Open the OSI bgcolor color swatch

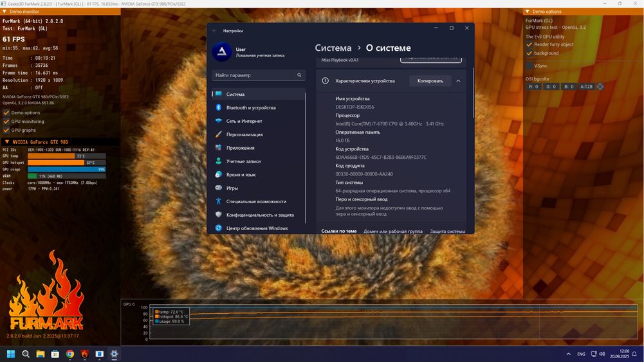(600, 87)
